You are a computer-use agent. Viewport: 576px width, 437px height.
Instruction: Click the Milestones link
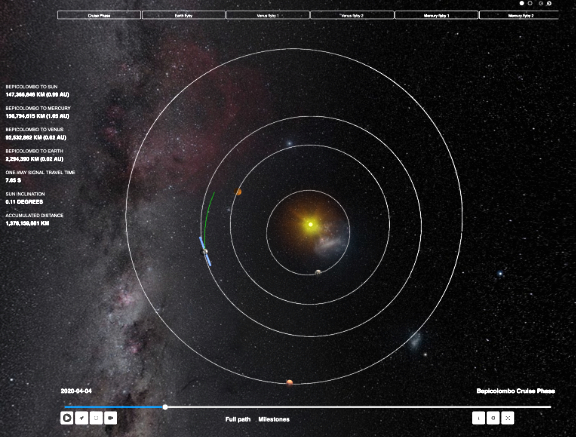pyautogui.click(x=274, y=419)
